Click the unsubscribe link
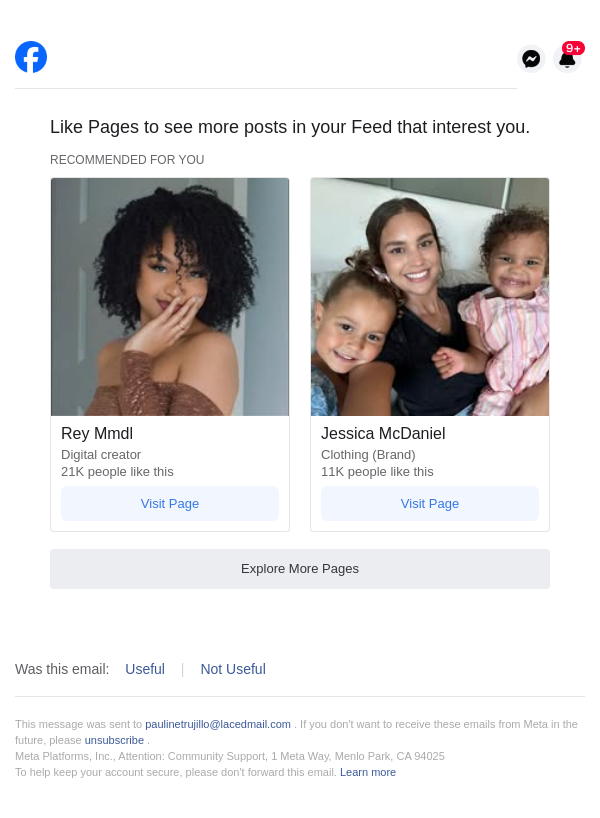Image resolution: width=600 pixels, height=818 pixels. pos(114,740)
